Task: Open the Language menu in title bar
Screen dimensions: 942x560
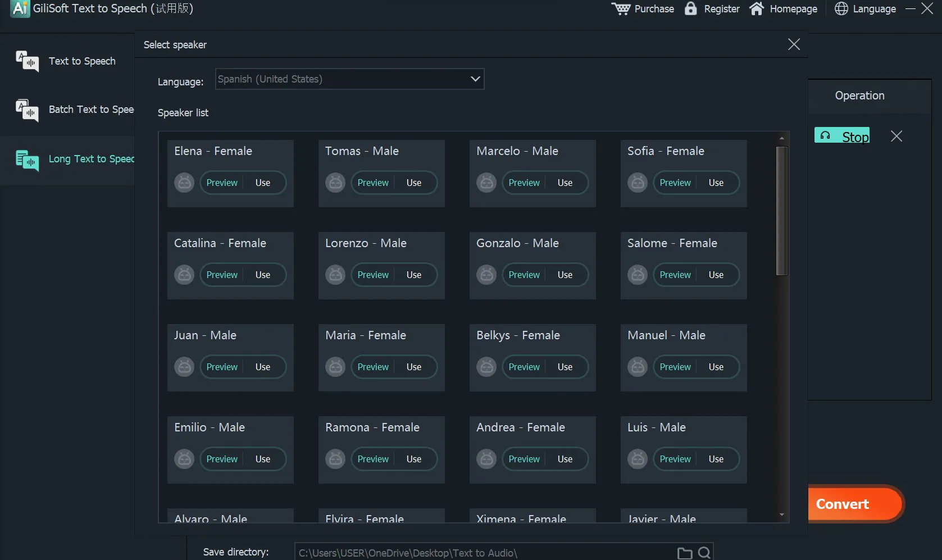Action: pos(874,9)
